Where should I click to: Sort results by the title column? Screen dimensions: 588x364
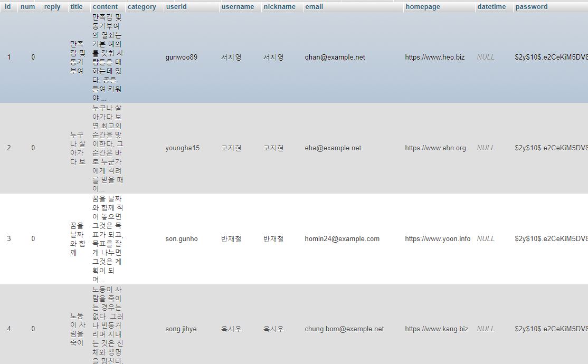tap(77, 7)
